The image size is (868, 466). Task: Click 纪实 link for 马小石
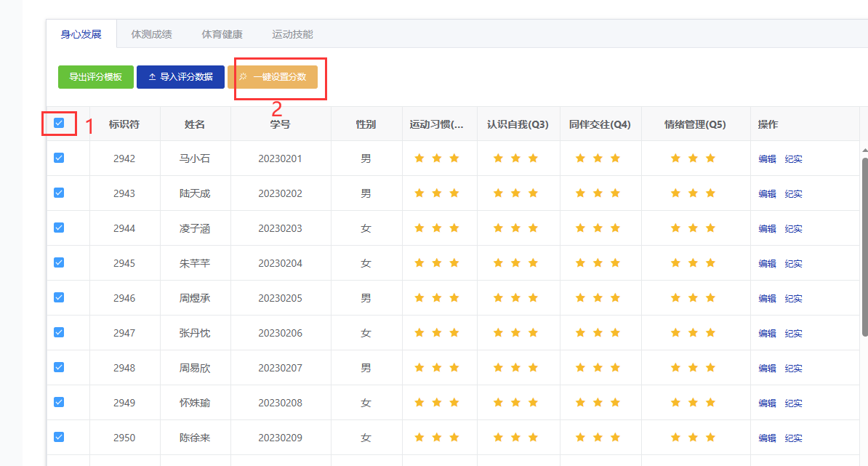pyautogui.click(x=793, y=158)
